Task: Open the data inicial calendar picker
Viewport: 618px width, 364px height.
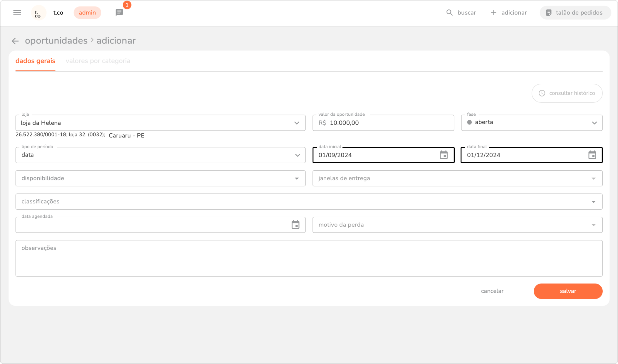Action: 444,155
